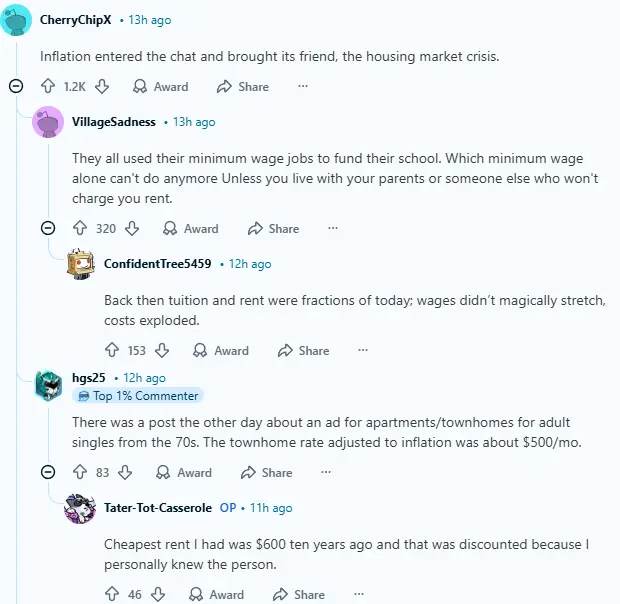The height and width of the screenshot is (604, 620).
Task: Click the Top 1% Commenter badge
Action: (137, 396)
